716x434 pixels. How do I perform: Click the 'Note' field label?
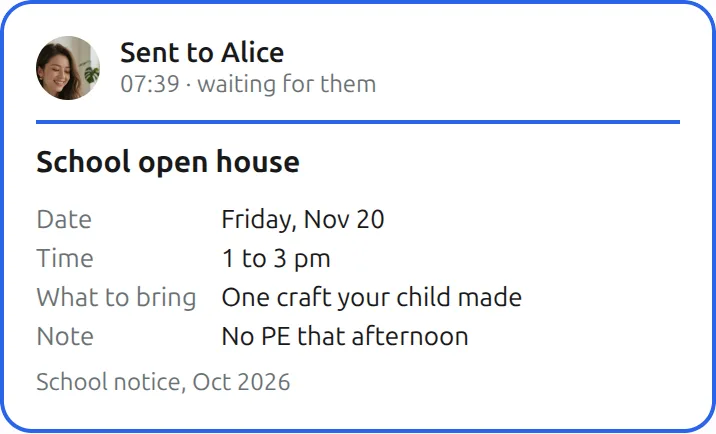click(x=65, y=337)
